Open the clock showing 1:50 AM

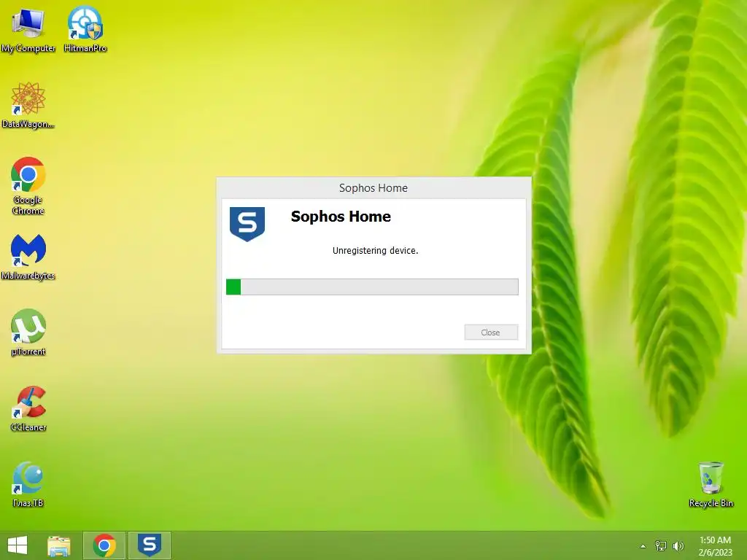click(x=715, y=546)
